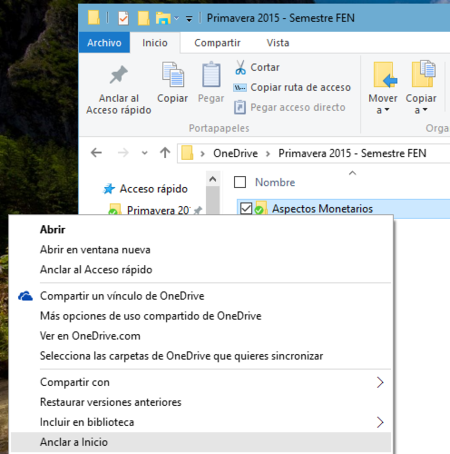
Task: Choose Anclar al Acceso rápido in context menu
Action: [x=201, y=270]
